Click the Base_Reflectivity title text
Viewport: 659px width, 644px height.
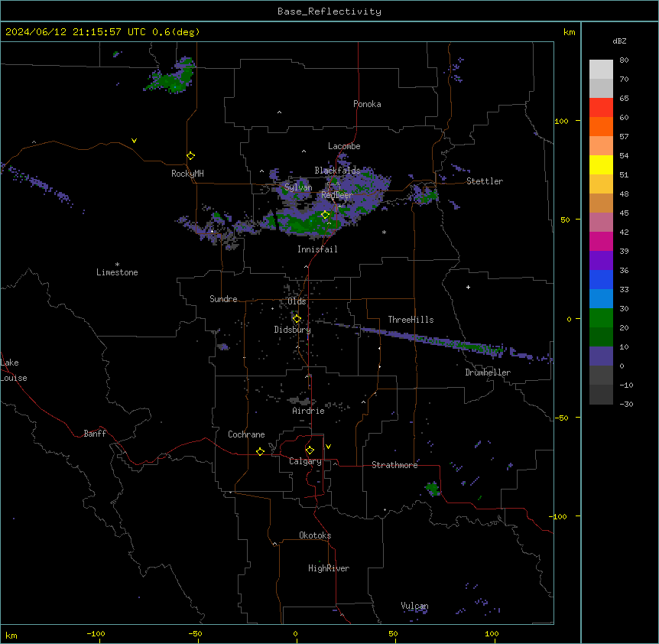coord(329,11)
